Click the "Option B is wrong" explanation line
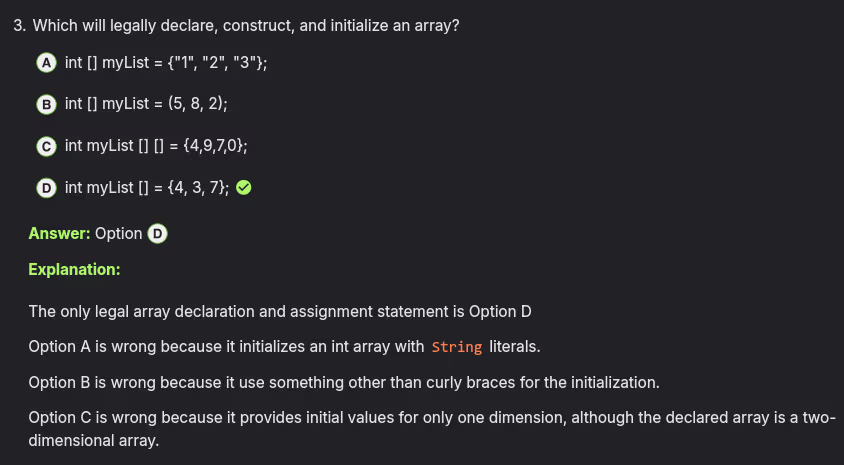Image resolution: width=844 pixels, height=465 pixels. (344, 382)
